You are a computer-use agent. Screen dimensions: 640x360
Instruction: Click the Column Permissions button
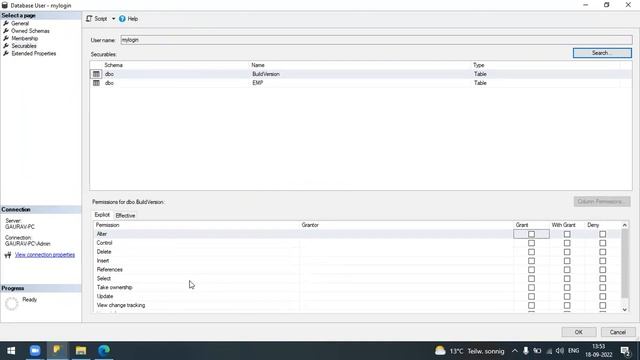[x=602, y=202]
